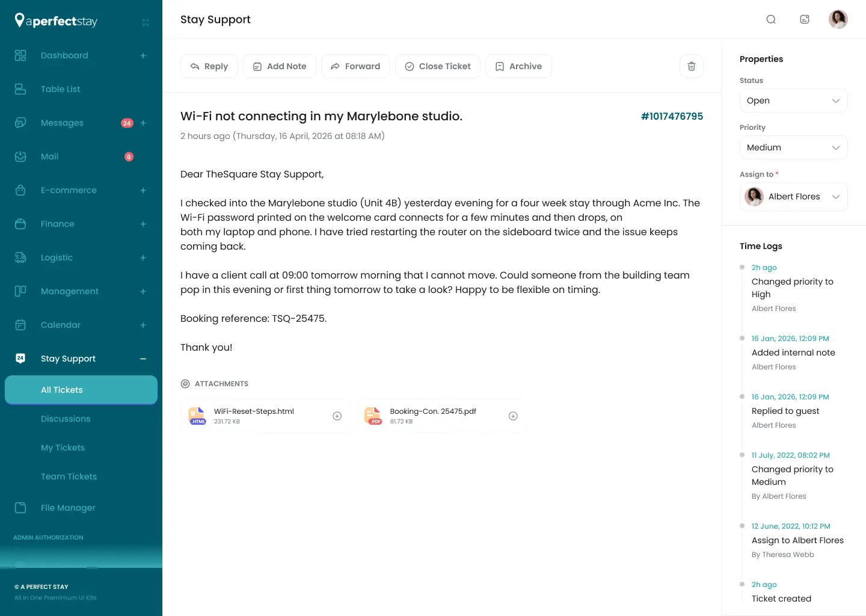Image resolution: width=866 pixels, height=616 pixels.
Task: Click Messages badge showing 24
Action: [x=127, y=123]
